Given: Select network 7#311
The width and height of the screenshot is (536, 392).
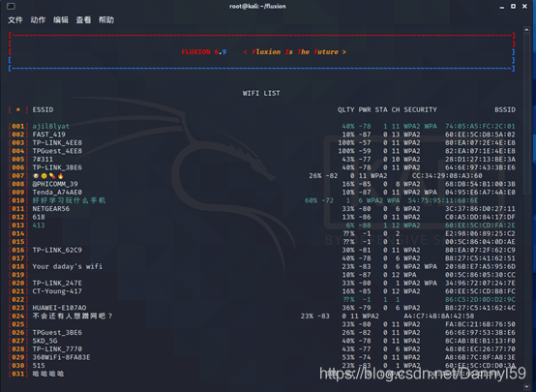Looking at the screenshot, I should 43,160.
